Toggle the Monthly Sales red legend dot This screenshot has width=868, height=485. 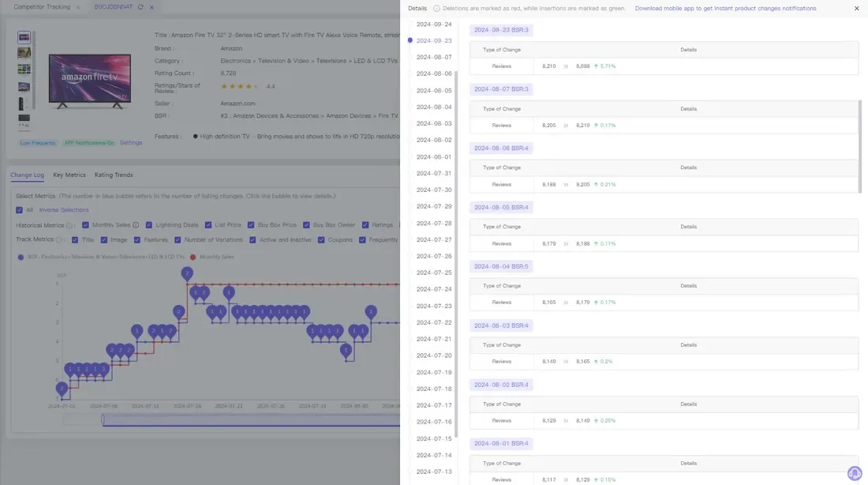click(x=193, y=258)
